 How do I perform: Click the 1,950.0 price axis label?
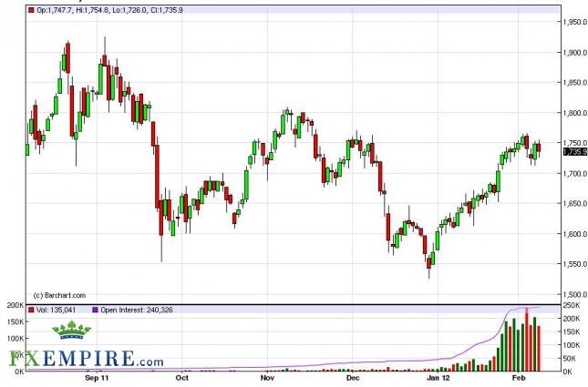(575, 22)
